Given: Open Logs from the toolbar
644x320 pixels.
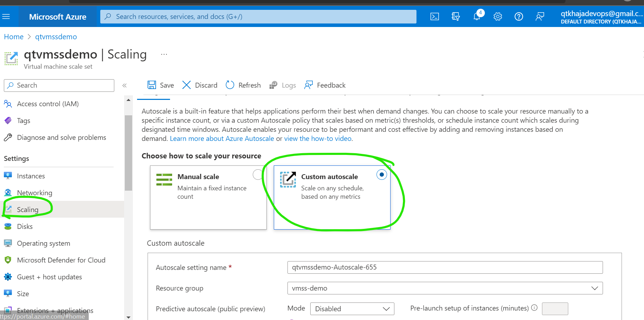Looking at the screenshot, I should click(x=283, y=85).
